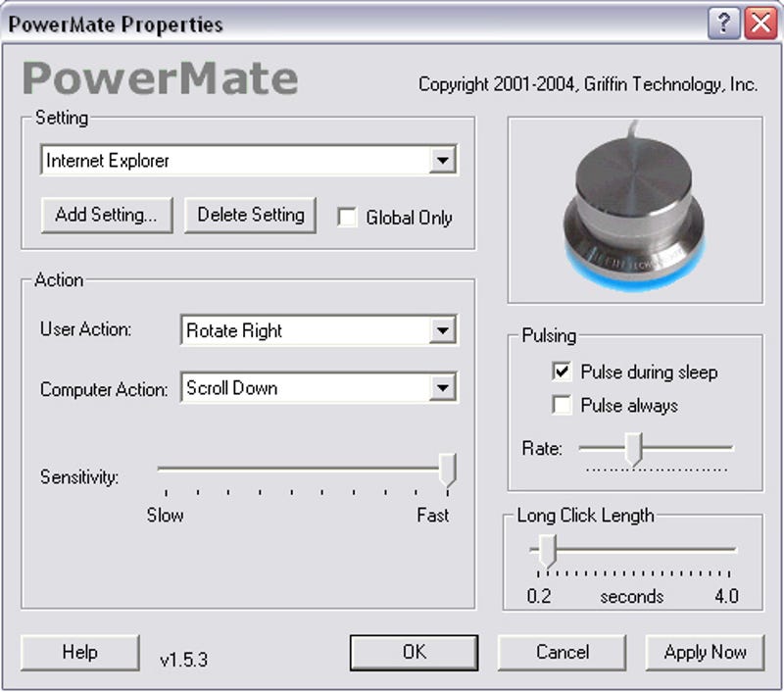
Task: Click the PowerMate logo heading
Action: click(x=160, y=78)
